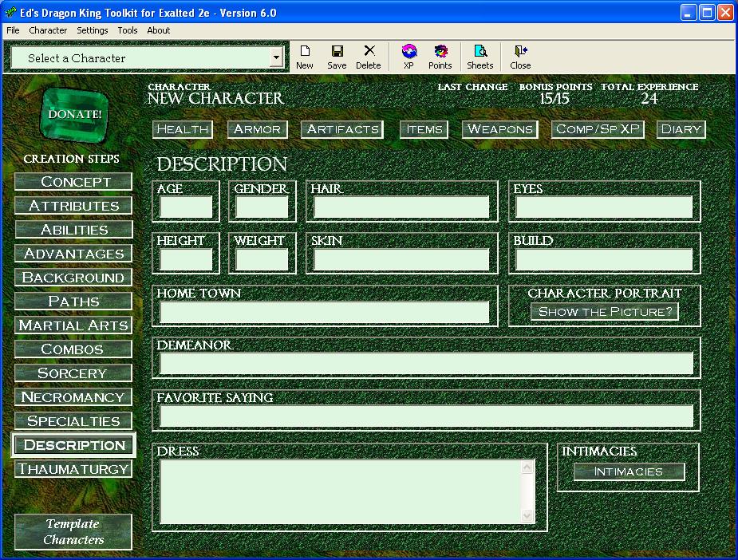Screen dimensions: 738x560
Task: Open the Necromancy step
Action: tap(73, 397)
